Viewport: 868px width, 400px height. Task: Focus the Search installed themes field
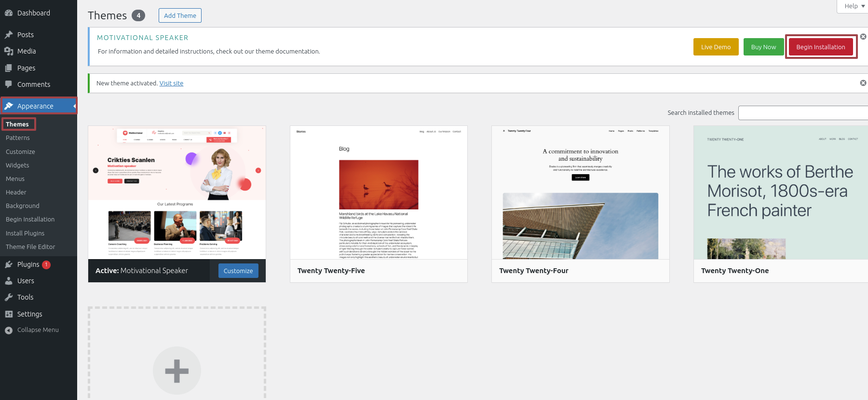803,113
